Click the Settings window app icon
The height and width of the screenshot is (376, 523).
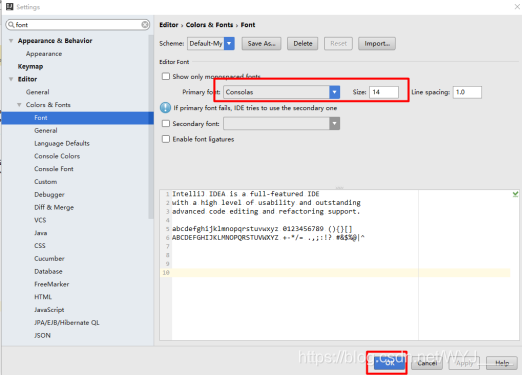coord(10,7)
